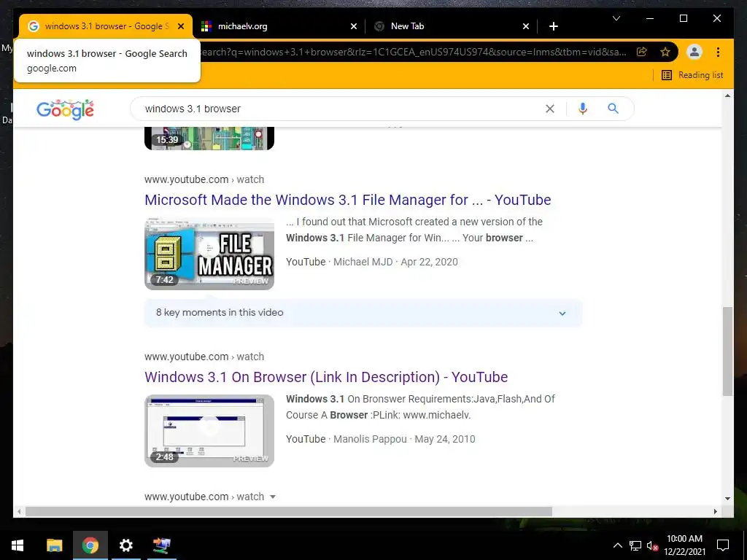Image resolution: width=747 pixels, height=560 pixels.
Task: Click the 15:39 video thumbnail
Action: pyautogui.click(x=209, y=138)
